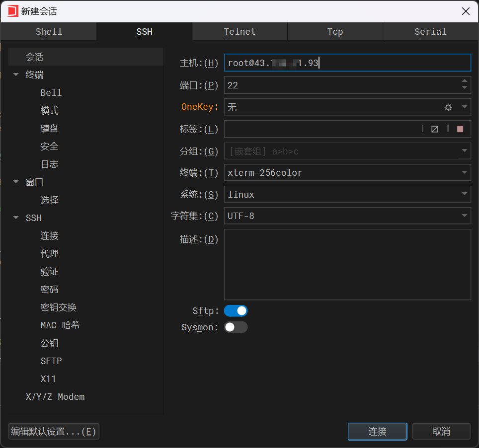
Task: Click the 连接 connect button
Action: coord(377,432)
